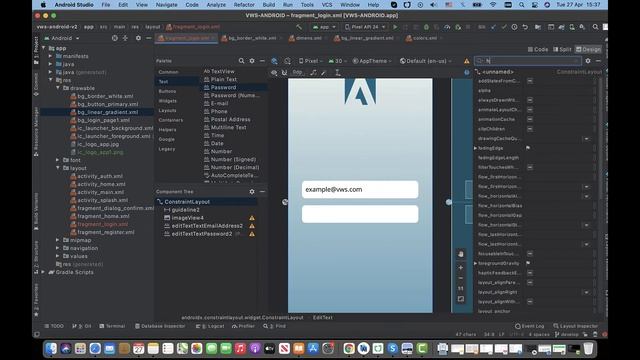Open drawingCacheQuality dropdown
The width and height of the screenshot is (640, 360).
586,139
